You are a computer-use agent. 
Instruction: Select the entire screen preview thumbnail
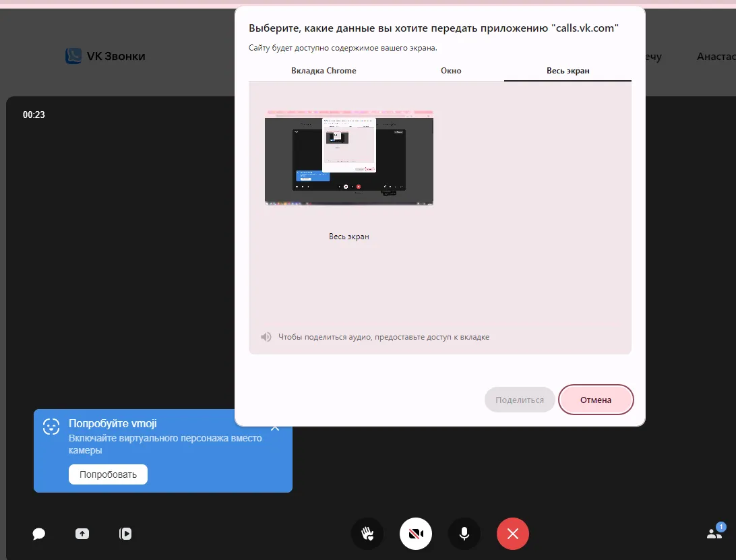coord(348,158)
